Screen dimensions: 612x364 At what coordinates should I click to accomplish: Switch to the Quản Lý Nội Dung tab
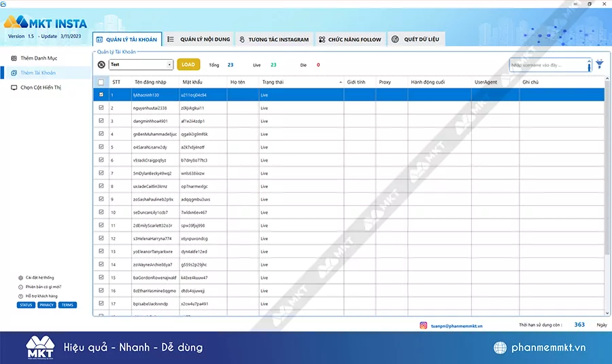point(199,39)
